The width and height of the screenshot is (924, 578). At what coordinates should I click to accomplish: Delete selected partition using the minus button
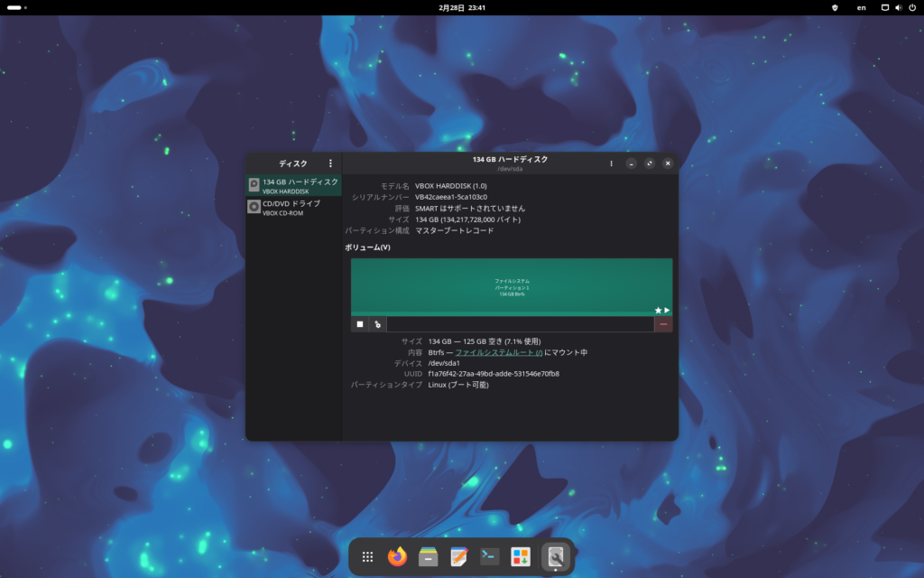[663, 324]
